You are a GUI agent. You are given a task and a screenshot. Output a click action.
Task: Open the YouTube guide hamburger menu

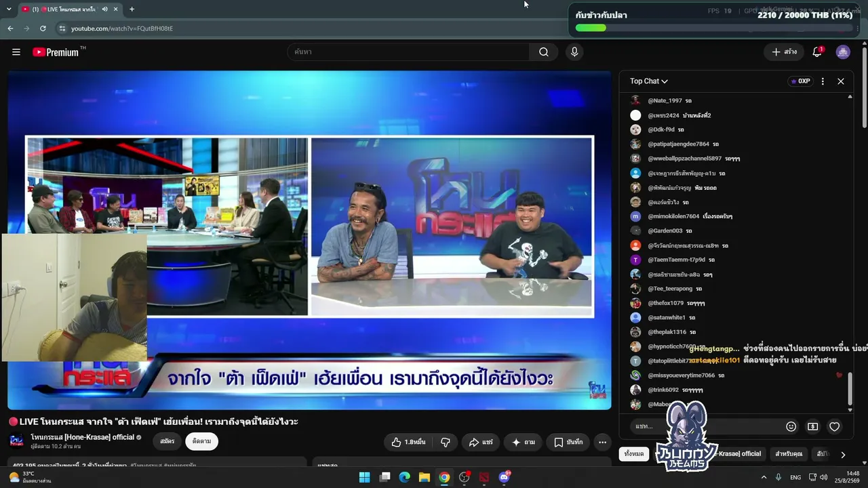coord(16,52)
